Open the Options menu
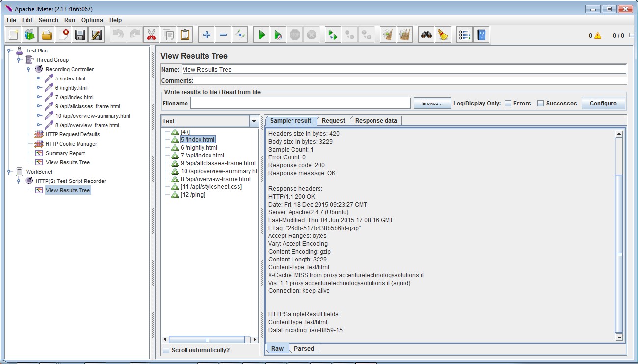Viewport: 638px width, 364px height. coord(92,20)
